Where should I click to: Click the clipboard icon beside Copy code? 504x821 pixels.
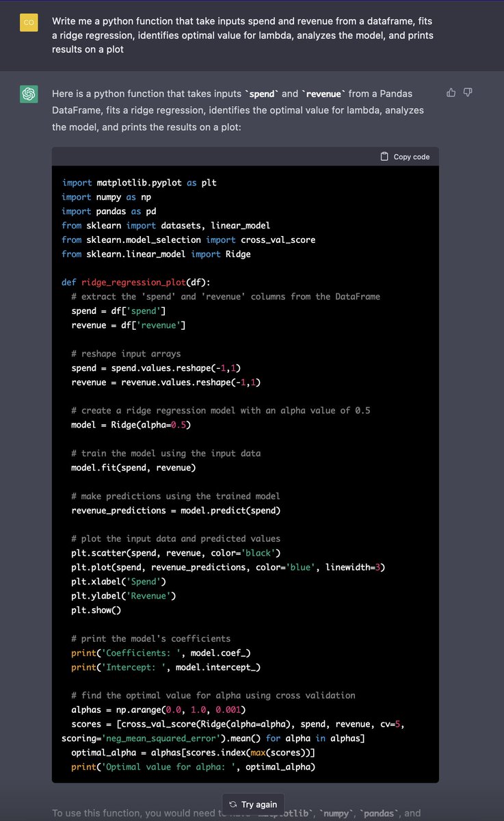384,157
